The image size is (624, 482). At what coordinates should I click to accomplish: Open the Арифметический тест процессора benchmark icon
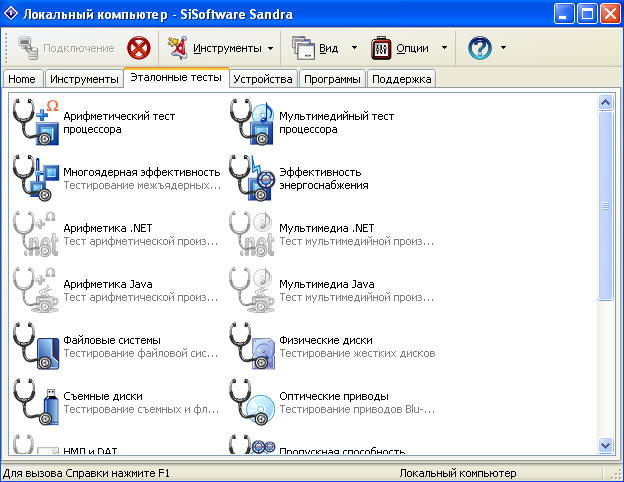(x=36, y=122)
